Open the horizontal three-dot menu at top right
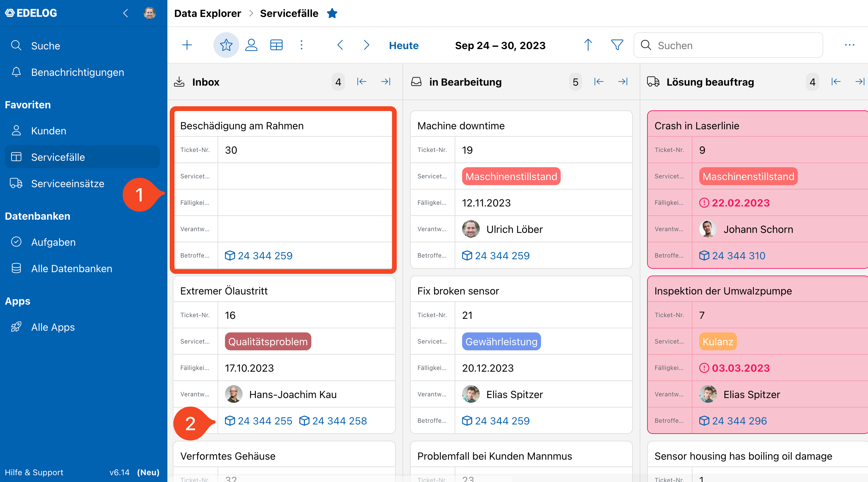 [850, 45]
